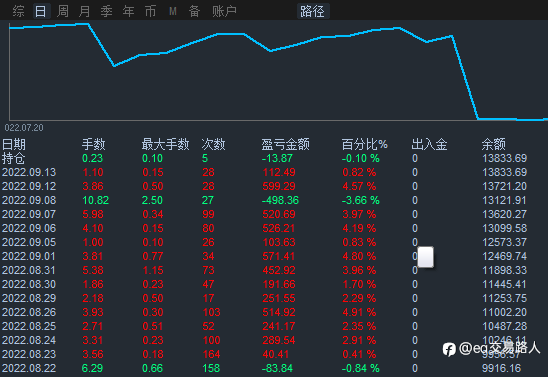Click the 10.82 lots cell

[x=96, y=200]
